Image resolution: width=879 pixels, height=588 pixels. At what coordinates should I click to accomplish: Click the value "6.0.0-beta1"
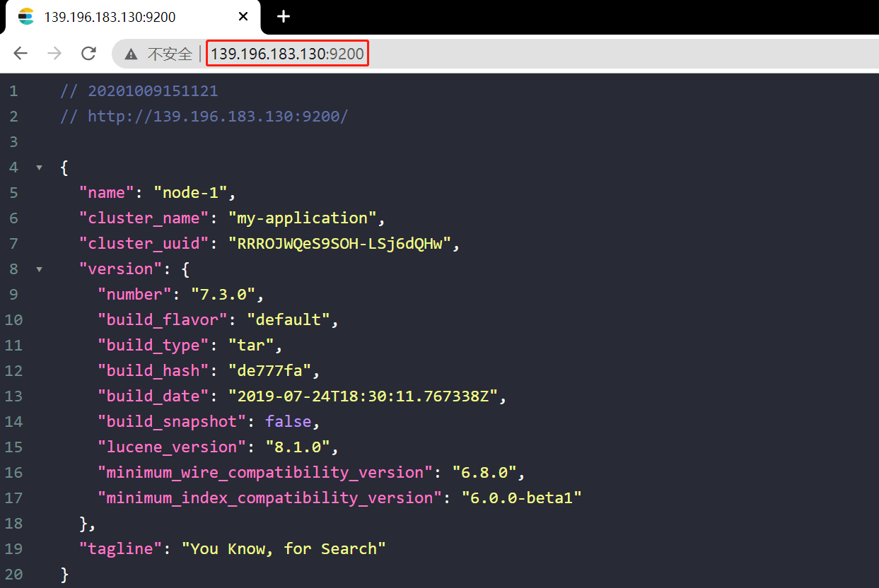tap(522, 498)
